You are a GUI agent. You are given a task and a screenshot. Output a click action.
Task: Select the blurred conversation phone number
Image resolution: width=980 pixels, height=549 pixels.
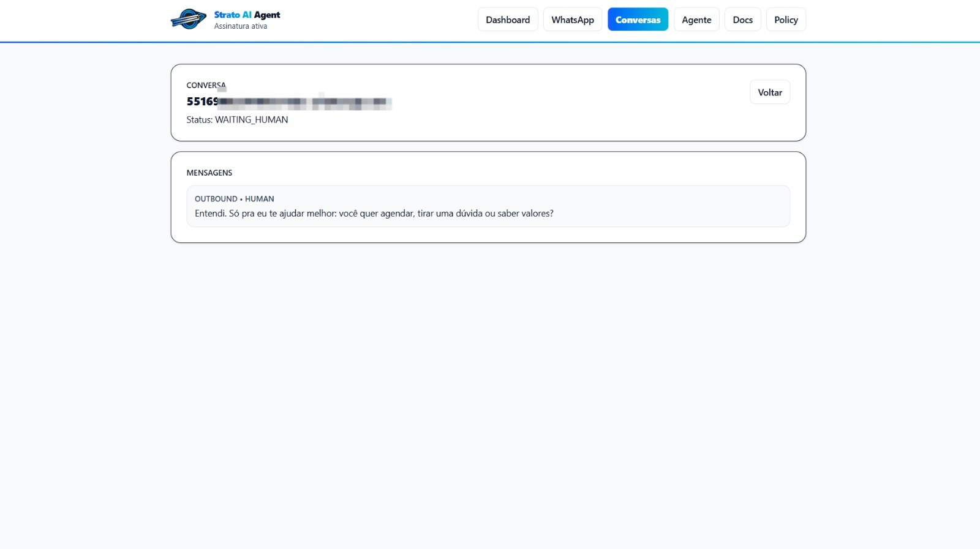[289, 102]
